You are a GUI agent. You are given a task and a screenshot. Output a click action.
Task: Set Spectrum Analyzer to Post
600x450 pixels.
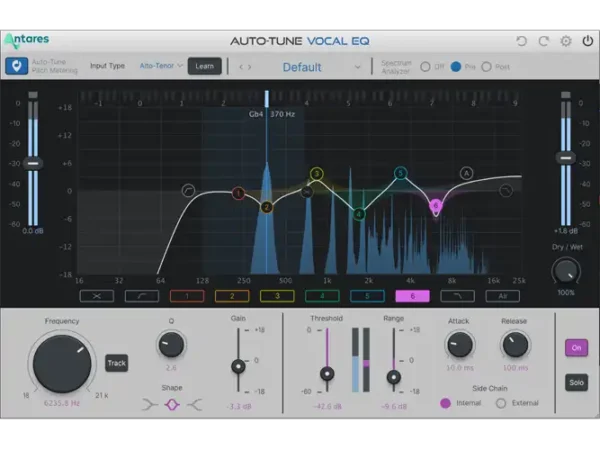486,67
